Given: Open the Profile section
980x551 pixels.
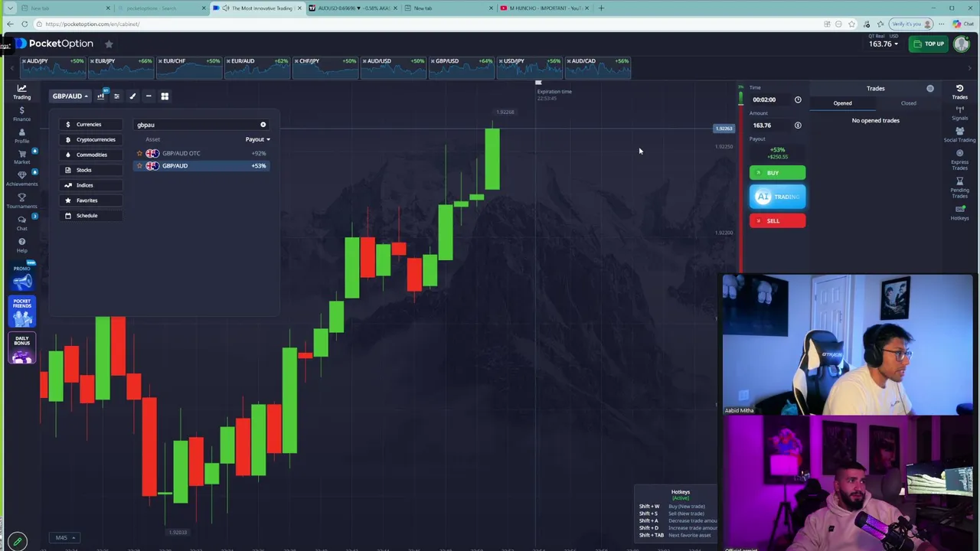Looking at the screenshot, I should (21, 136).
